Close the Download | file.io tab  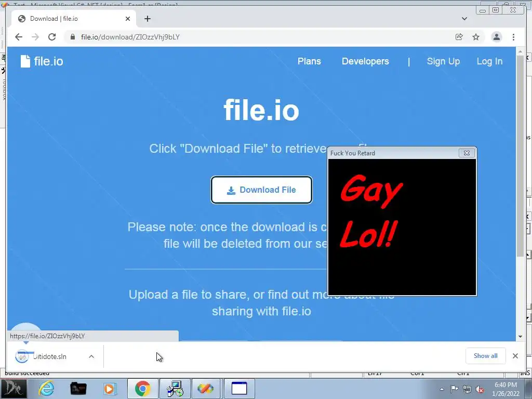[128, 19]
